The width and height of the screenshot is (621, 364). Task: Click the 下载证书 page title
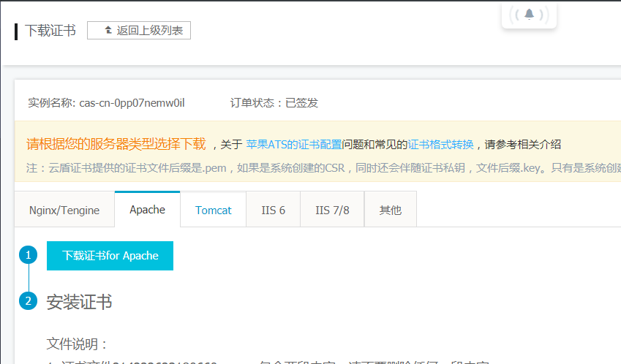[x=50, y=31]
